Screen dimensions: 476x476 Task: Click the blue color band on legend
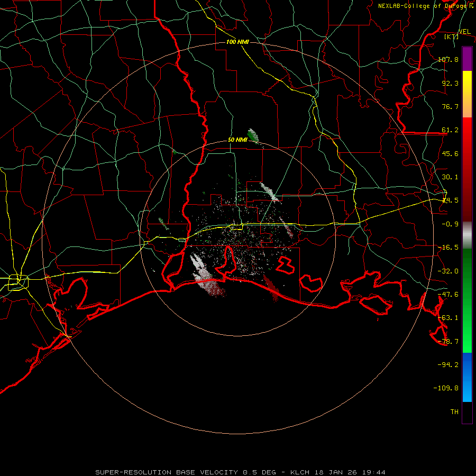467,377
